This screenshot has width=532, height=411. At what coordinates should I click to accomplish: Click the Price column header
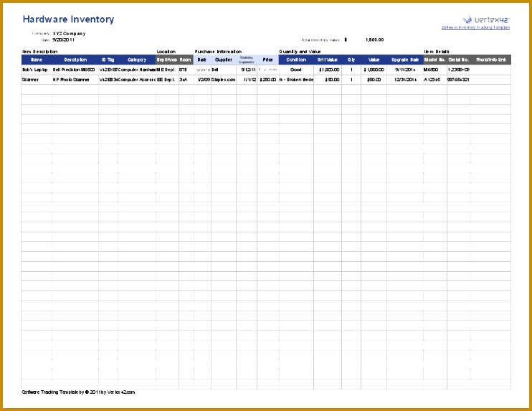tap(267, 60)
